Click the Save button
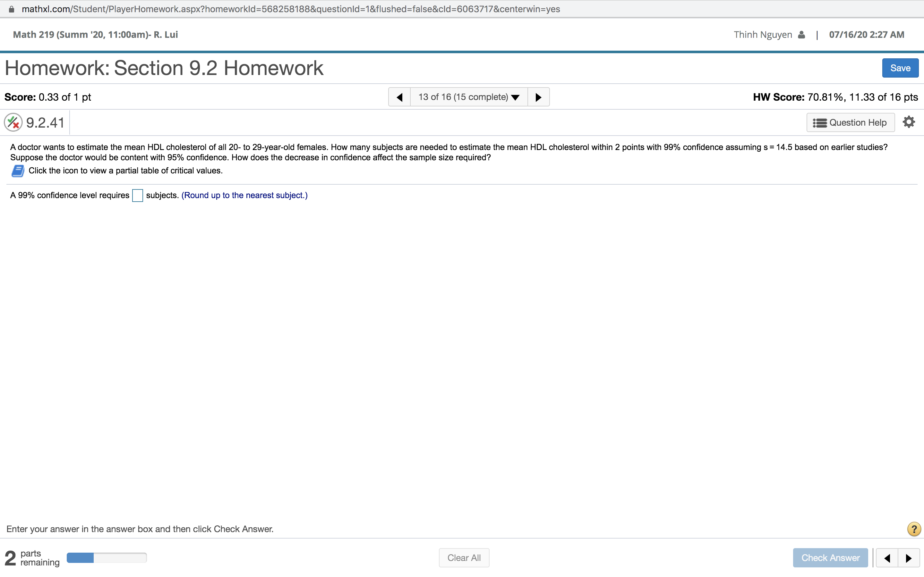 tap(900, 68)
